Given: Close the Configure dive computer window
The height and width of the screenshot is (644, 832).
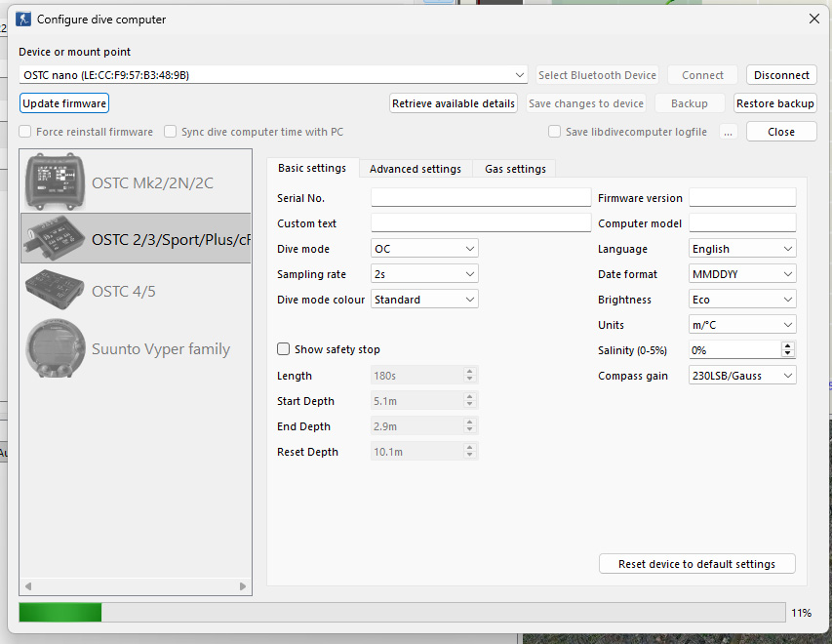Looking at the screenshot, I should (814, 20).
